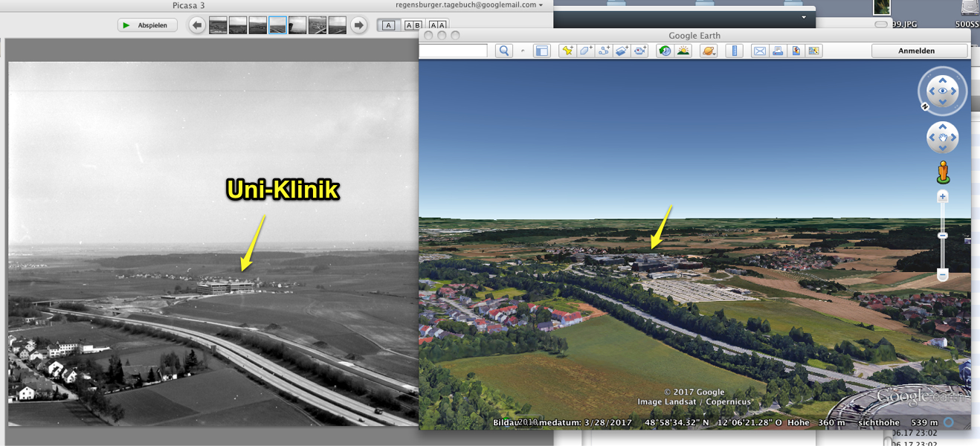Click the Google Earth zoom slider handle

[x=943, y=236]
